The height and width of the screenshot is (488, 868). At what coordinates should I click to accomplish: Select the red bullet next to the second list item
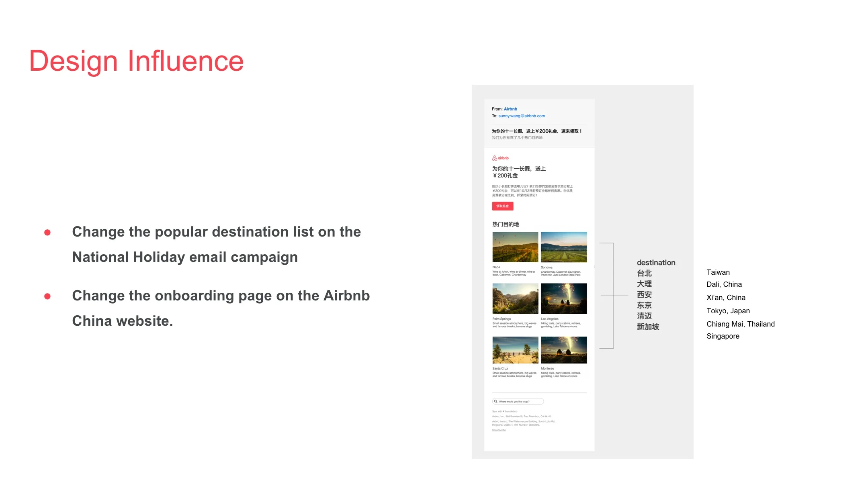coord(48,296)
